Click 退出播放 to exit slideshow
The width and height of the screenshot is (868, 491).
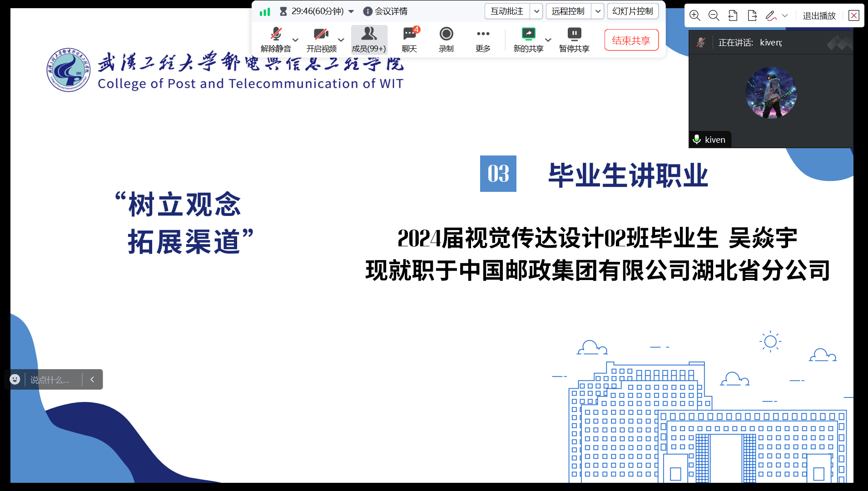[x=819, y=15]
